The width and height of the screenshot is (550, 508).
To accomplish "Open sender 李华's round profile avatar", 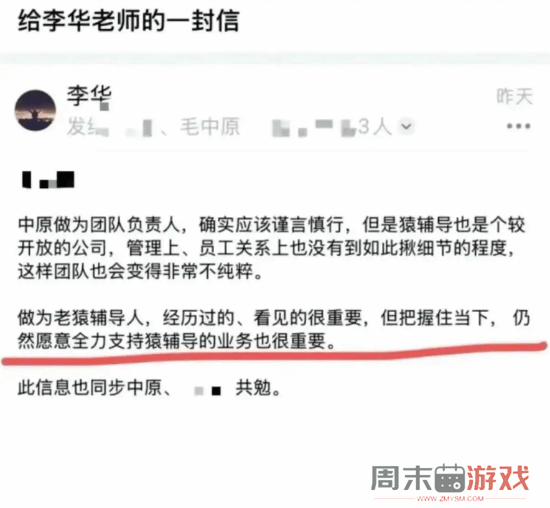I will [x=35, y=110].
